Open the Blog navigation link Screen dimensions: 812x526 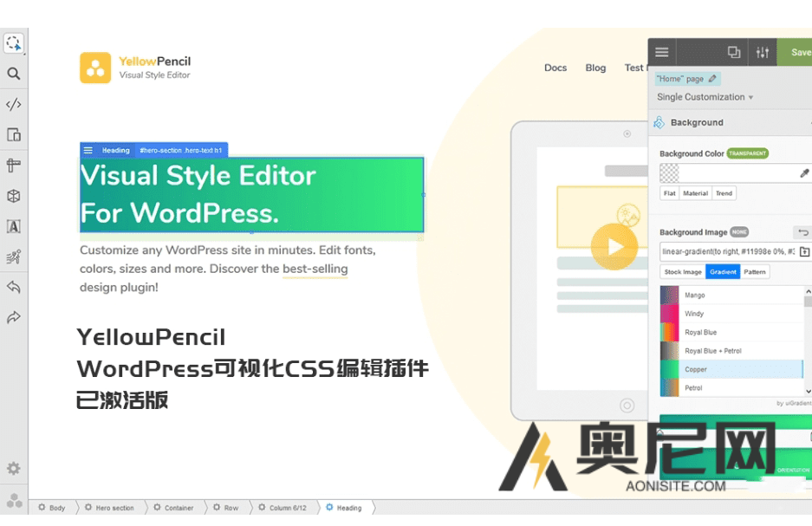[x=595, y=68]
